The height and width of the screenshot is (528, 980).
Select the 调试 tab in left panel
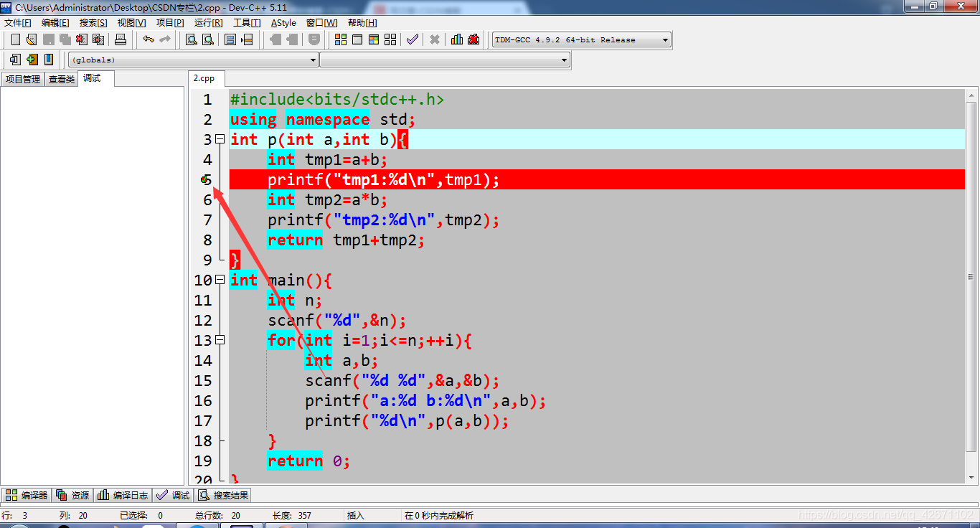[95, 79]
